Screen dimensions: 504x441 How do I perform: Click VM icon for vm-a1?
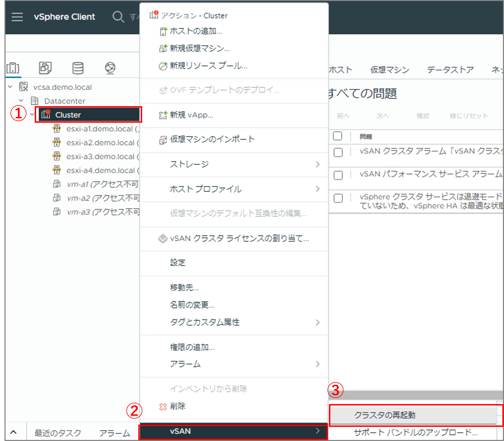(57, 184)
